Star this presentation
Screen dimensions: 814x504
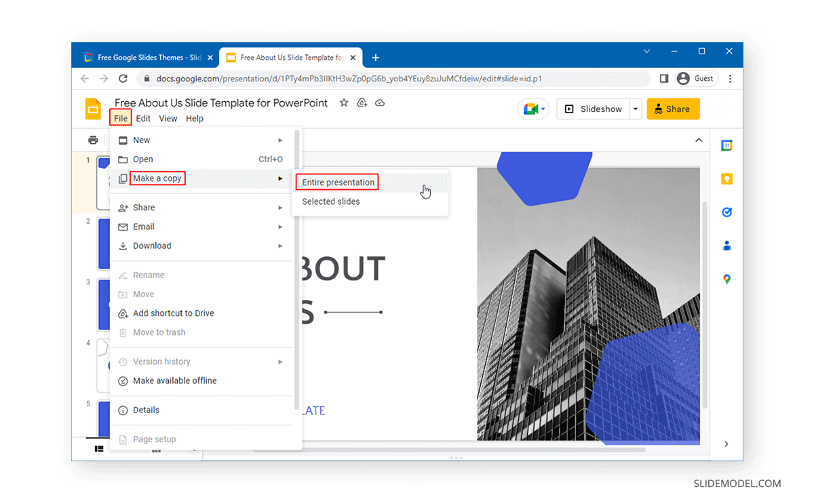344,102
